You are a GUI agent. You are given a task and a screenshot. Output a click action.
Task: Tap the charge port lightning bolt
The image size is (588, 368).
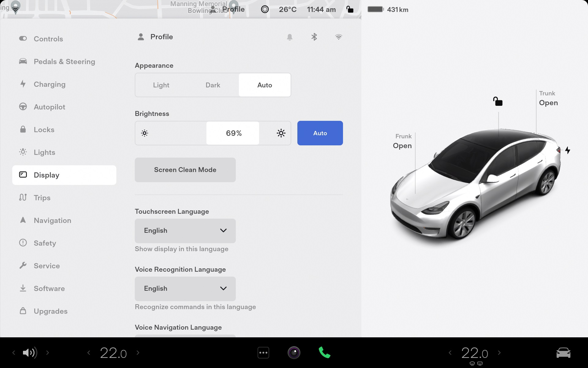[x=567, y=150]
